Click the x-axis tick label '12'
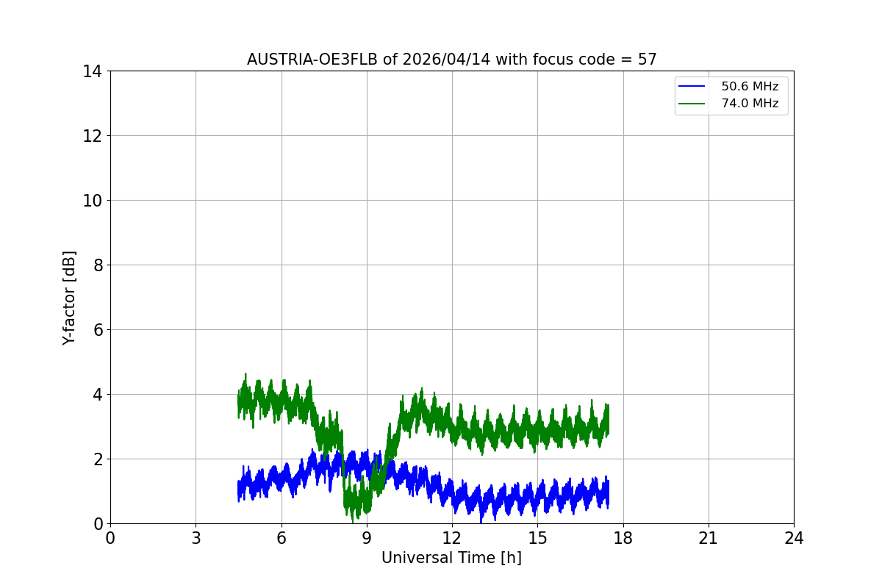882x588 pixels. click(452, 538)
